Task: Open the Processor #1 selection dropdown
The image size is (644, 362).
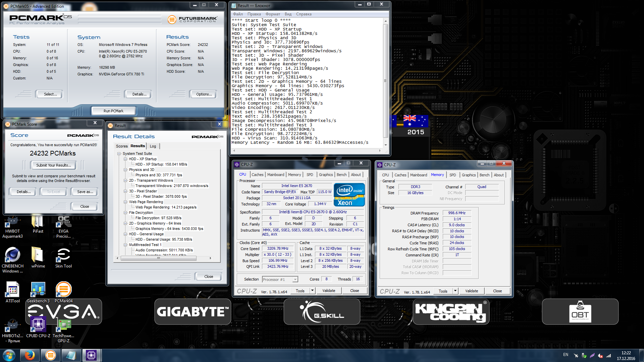Action: click(x=280, y=280)
